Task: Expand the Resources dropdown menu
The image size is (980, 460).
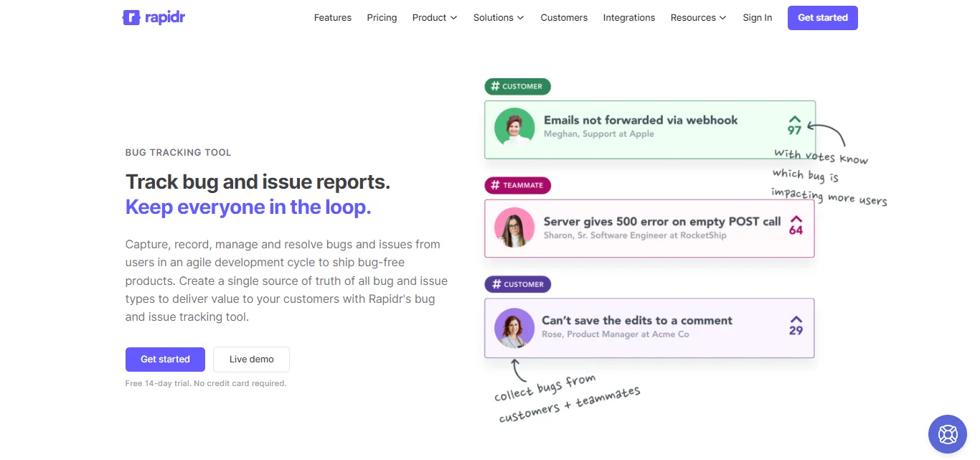Action: [698, 17]
